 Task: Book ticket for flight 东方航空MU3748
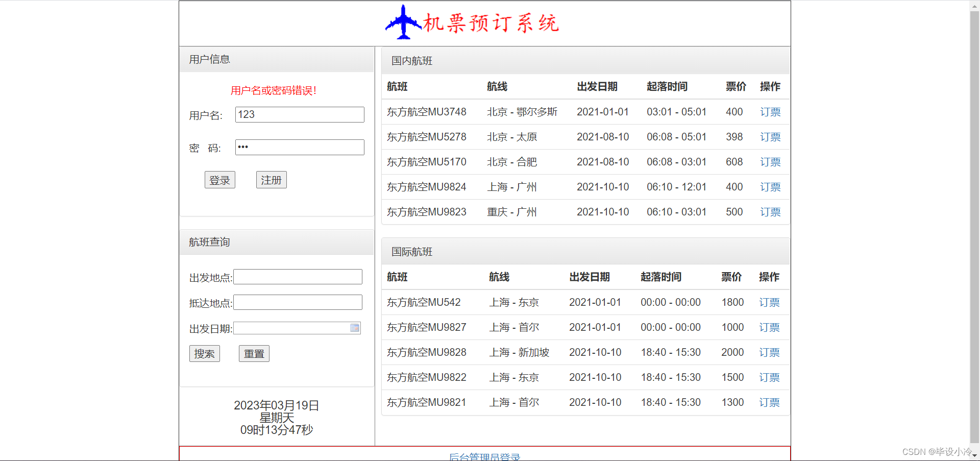[770, 112]
